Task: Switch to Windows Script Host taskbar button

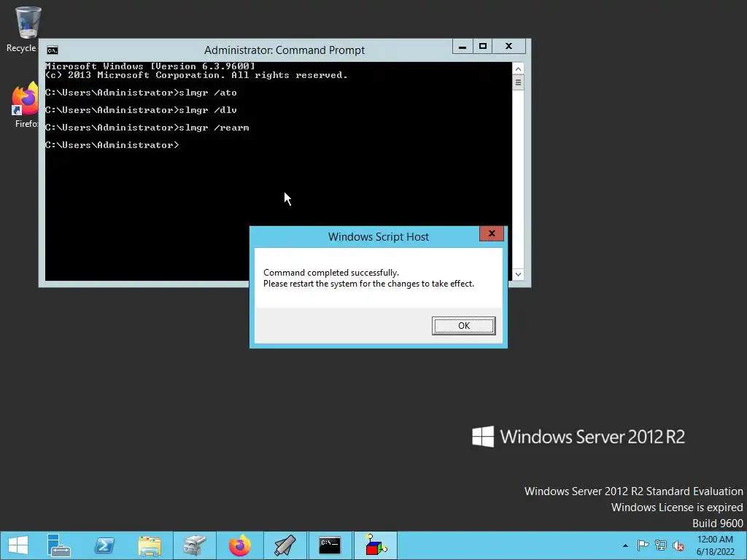Action: tap(376, 545)
